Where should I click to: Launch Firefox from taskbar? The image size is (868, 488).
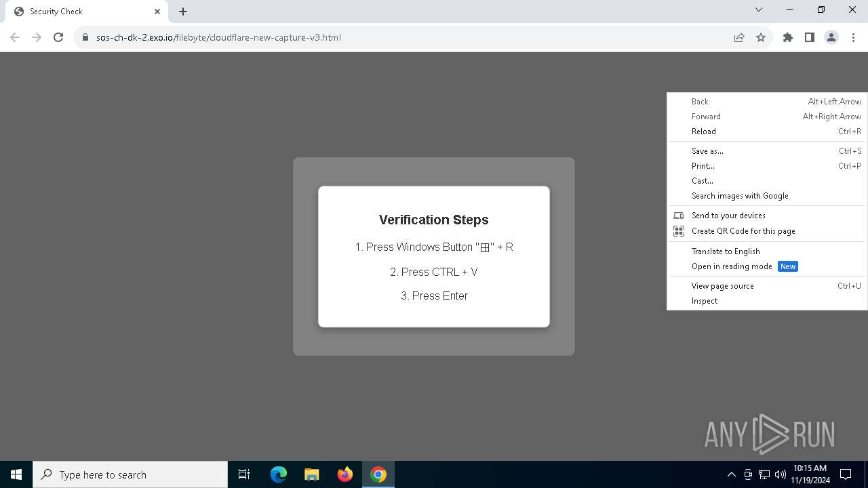point(345,474)
